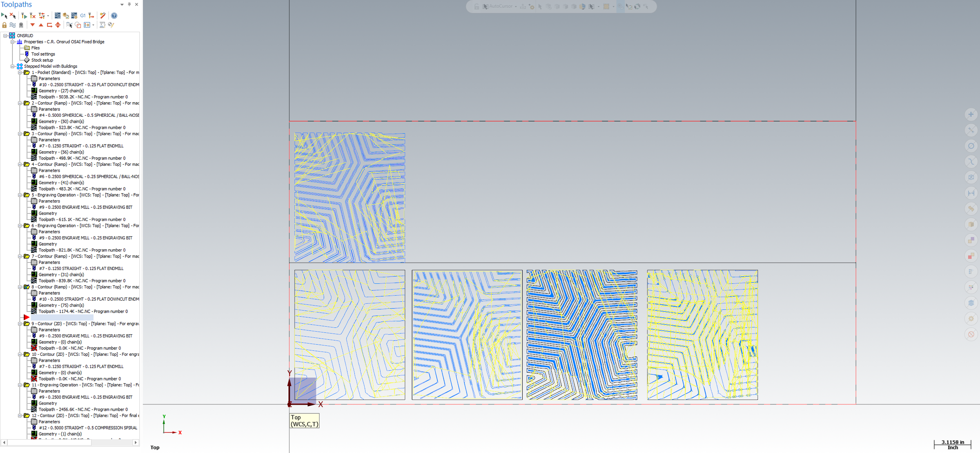
Task: Toggle toolpath display with wave icon
Action: tap(13, 25)
